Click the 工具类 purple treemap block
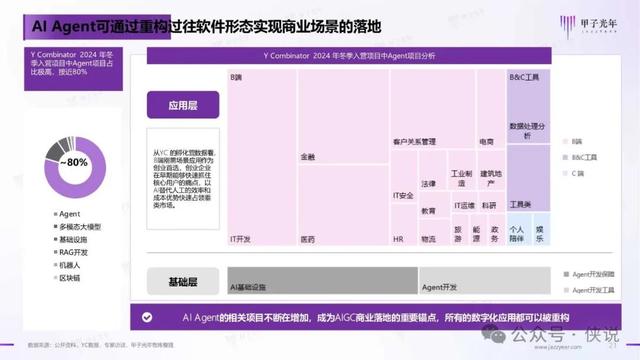640x360 pixels. pos(529,178)
